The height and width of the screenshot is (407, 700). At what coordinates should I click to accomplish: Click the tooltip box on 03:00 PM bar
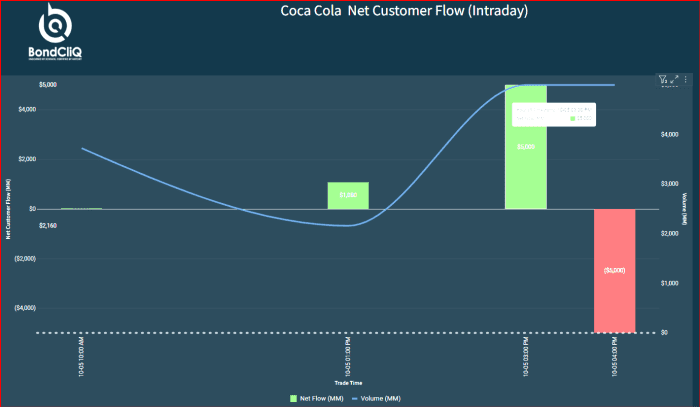pyautogui.click(x=554, y=115)
